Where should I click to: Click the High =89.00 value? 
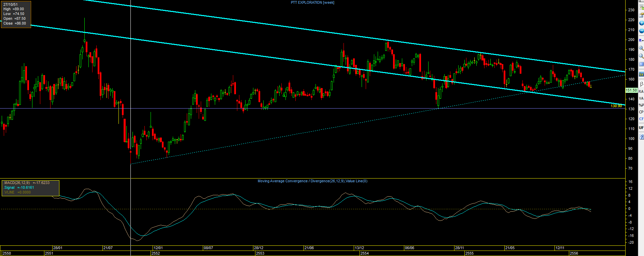pyautogui.click(x=14, y=9)
